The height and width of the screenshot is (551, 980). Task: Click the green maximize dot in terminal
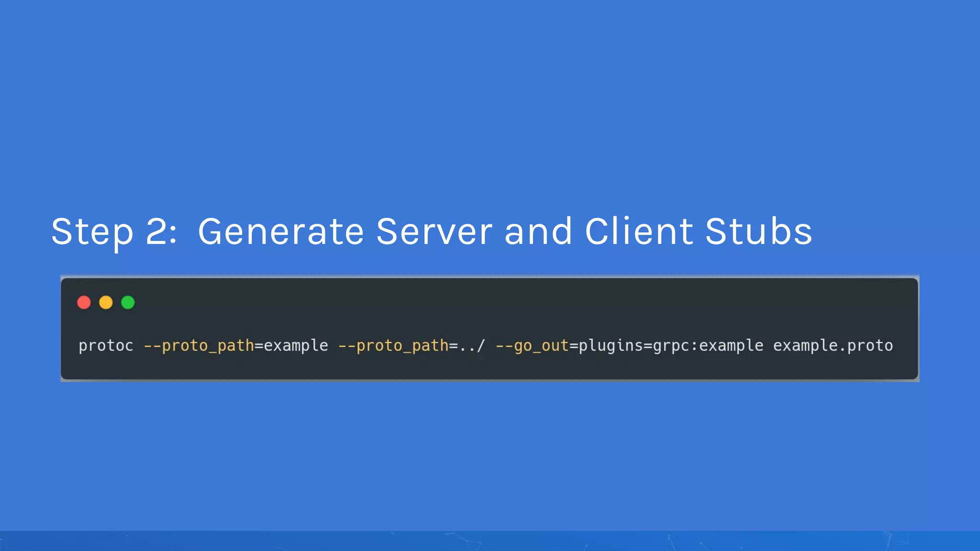tap(128, 302)
